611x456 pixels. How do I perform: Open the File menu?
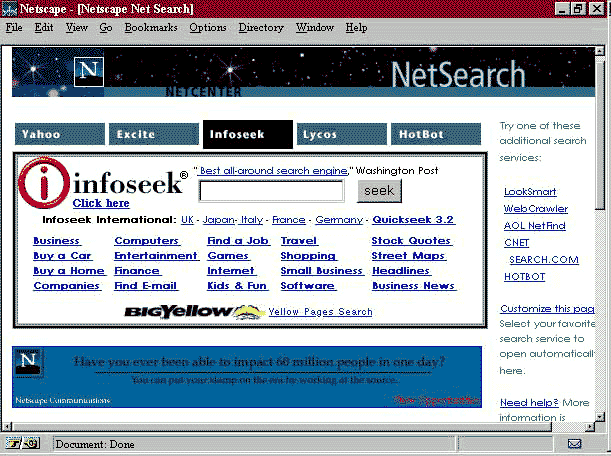(14, 28)
